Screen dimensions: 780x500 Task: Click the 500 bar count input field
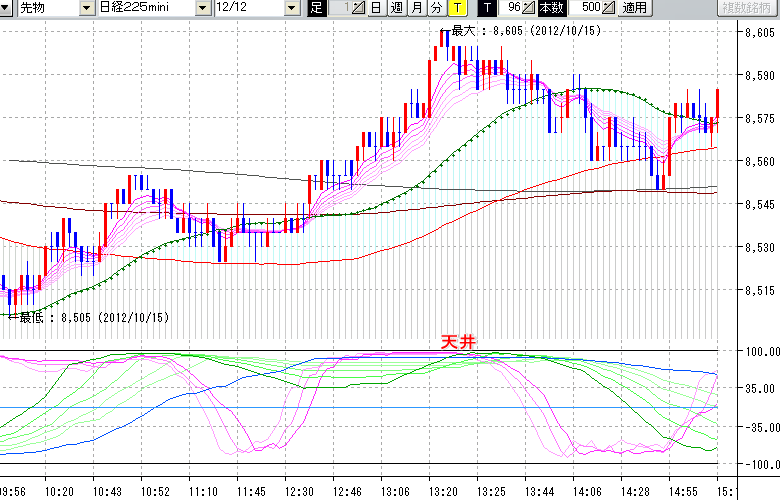pos(590,8)
